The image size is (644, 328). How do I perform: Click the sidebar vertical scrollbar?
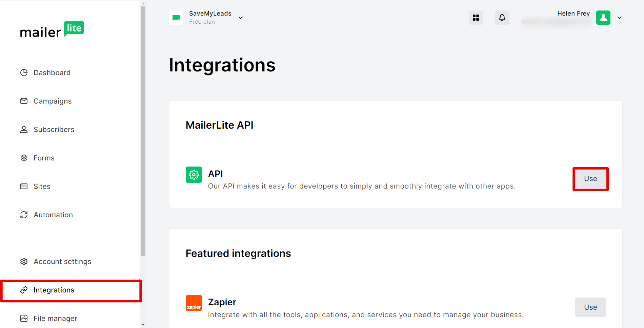pos(143,131)
